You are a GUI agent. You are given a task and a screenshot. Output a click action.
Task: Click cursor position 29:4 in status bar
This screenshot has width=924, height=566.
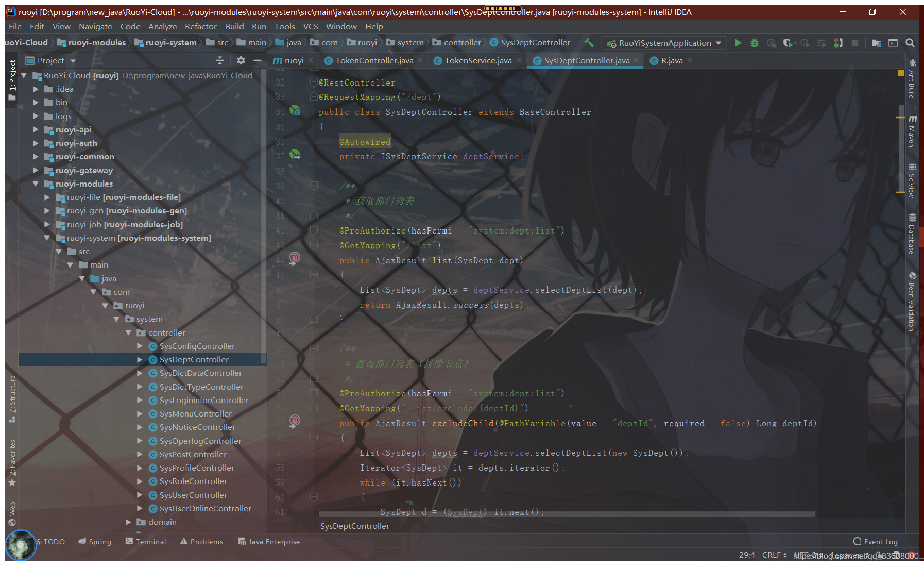pyautogui.click(x=747, y=555)
